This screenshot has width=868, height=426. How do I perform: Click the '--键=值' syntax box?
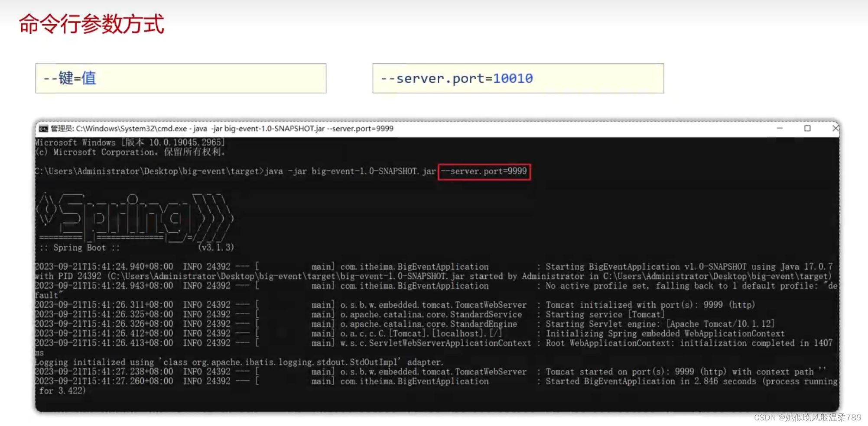coord(181,78)
